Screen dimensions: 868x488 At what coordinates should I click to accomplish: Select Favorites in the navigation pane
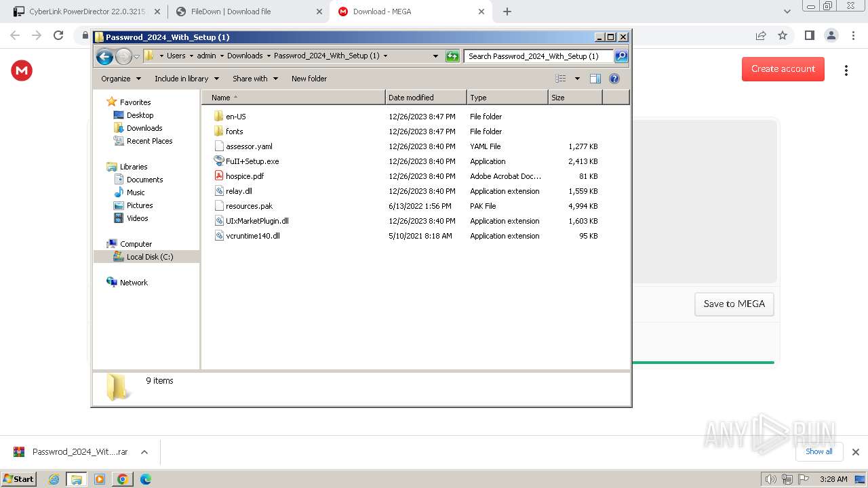[135, 102]
